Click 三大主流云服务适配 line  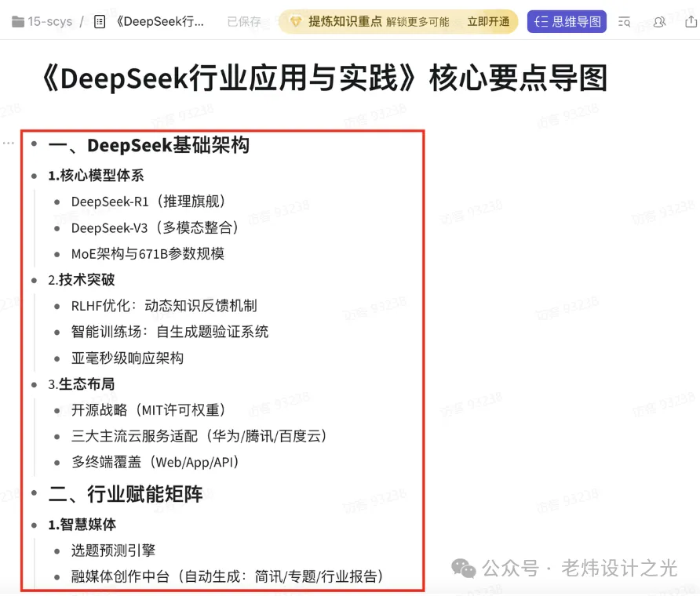coord(199,436)
